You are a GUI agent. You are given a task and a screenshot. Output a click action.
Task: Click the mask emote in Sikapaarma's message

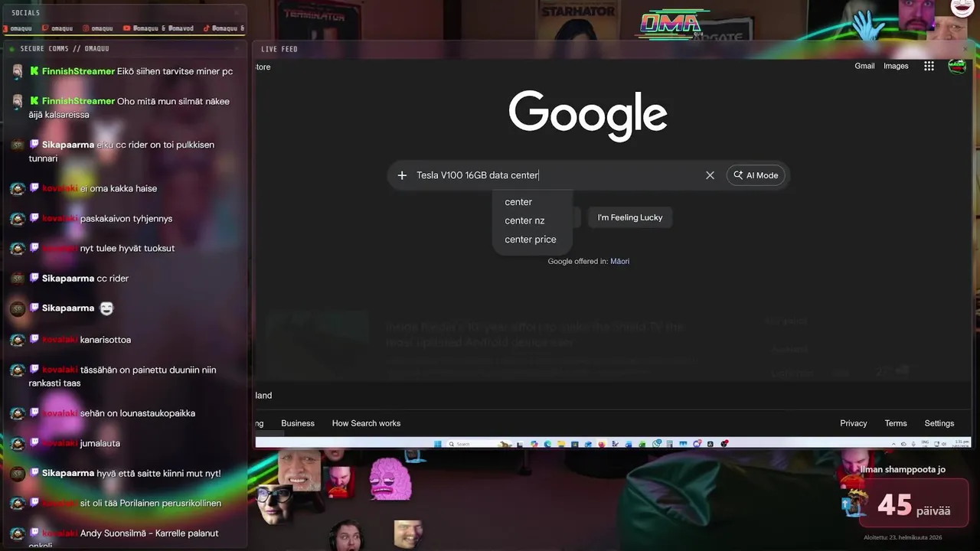(107, 308)
